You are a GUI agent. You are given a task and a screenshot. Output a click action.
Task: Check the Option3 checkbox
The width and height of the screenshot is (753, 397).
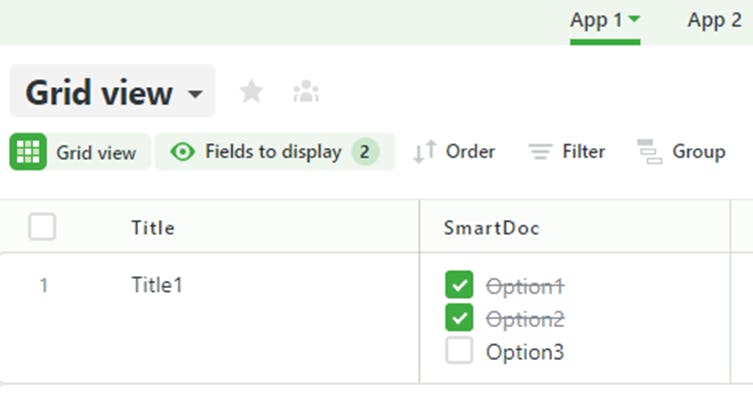(x=459, y=350)
